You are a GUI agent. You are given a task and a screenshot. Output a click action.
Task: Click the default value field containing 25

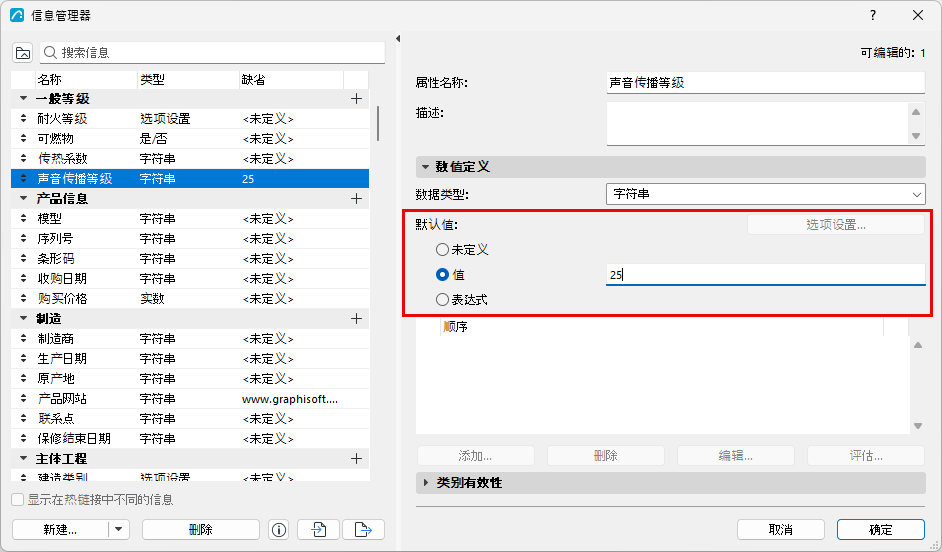coord(765,275)
